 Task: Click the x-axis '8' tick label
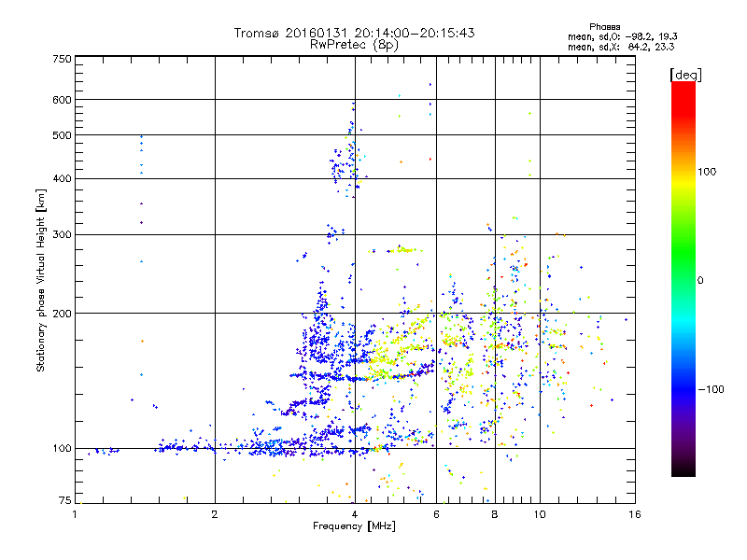[x=495, y=514]
